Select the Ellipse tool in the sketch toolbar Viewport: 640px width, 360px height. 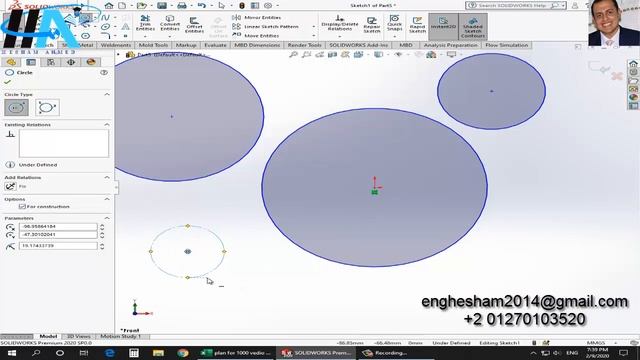[105, 27]
